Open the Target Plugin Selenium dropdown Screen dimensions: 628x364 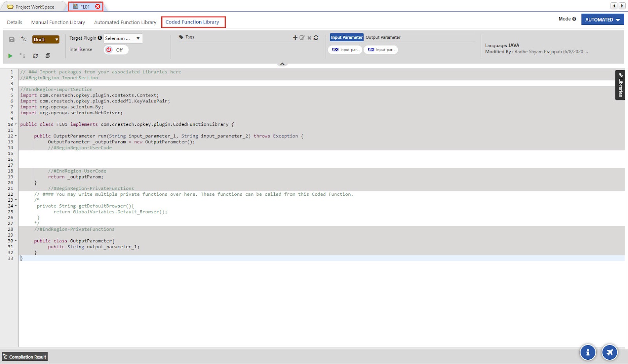pyautogui.click(x=122, y=38)
